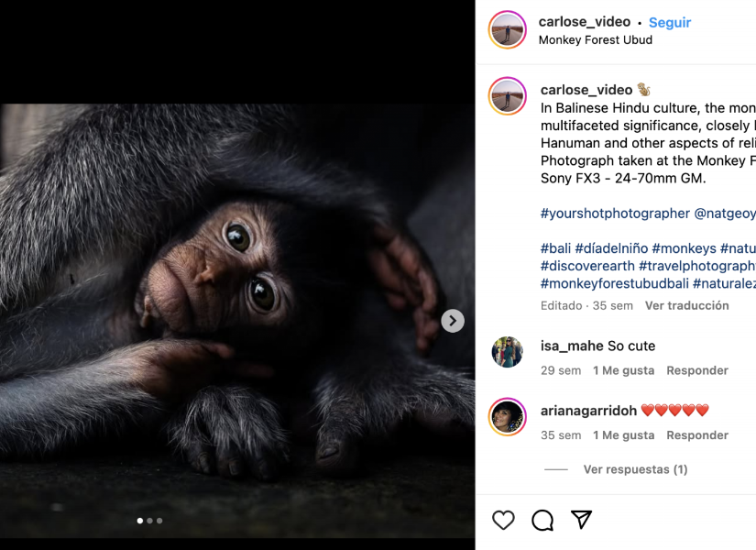Screen dimensions: 756x550
Task: Like isa_mahe's comment via Me gusta
Action: tap(623, 370)
